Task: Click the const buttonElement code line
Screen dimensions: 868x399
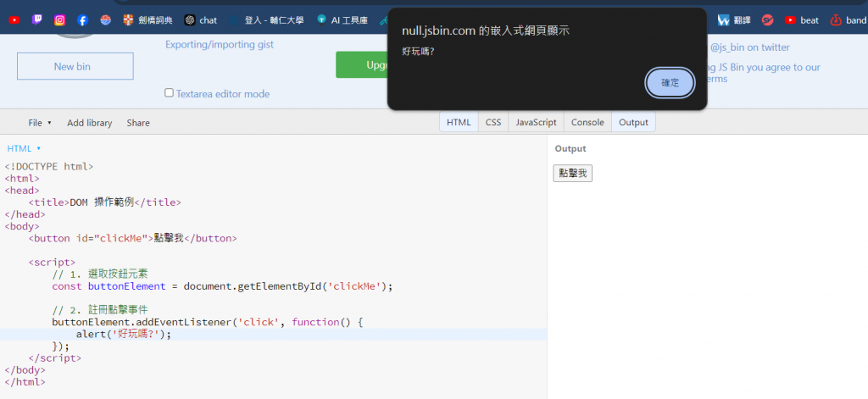Action: [222, 286]
